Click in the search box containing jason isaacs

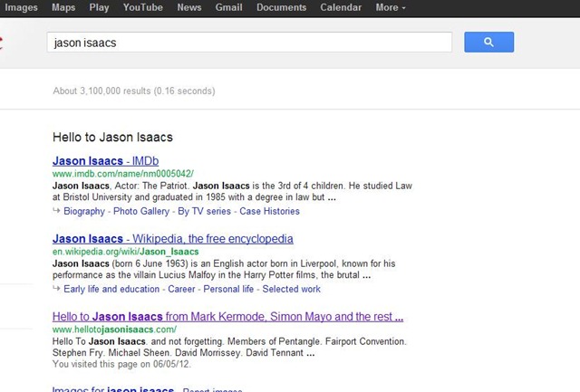(x=249, y=43)
